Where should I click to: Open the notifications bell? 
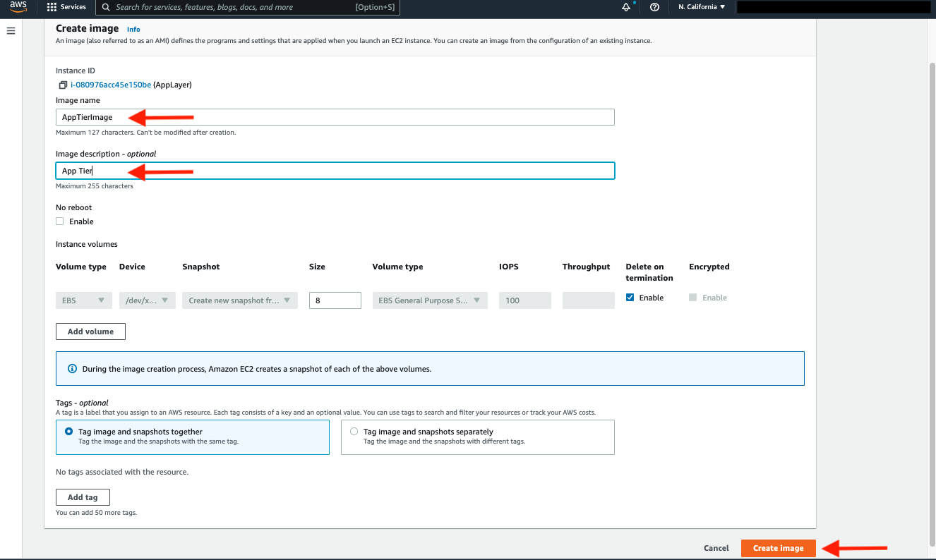click(x=626, y=7)
